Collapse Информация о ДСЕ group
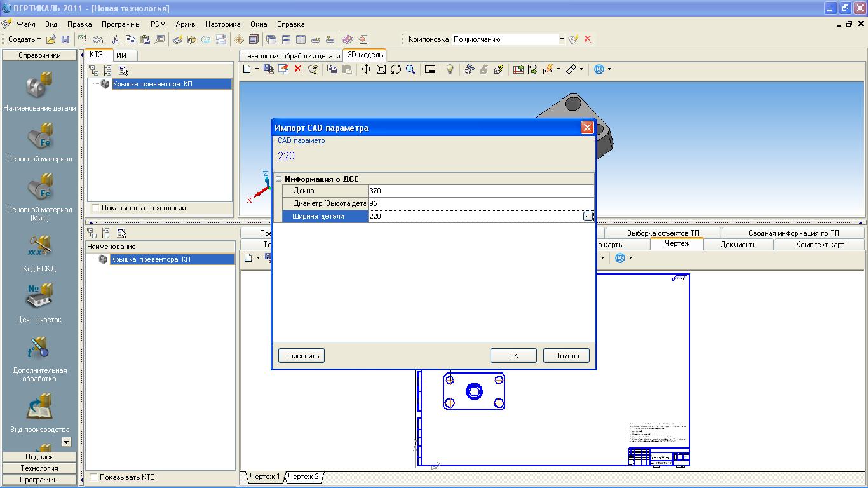The width and height of the screenshot is (868, 488). [x=278, y=179]
